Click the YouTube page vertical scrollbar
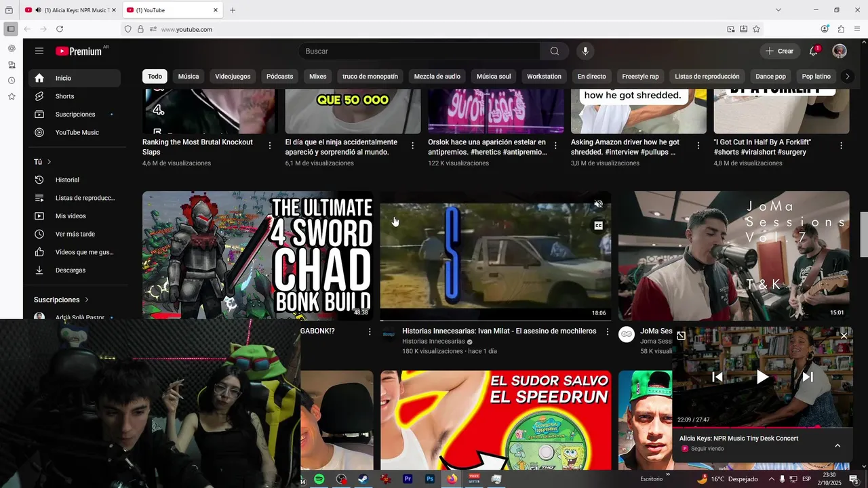The height and width of the screenshot is (488, 868). pyautogui.click(x=864, y=235)
